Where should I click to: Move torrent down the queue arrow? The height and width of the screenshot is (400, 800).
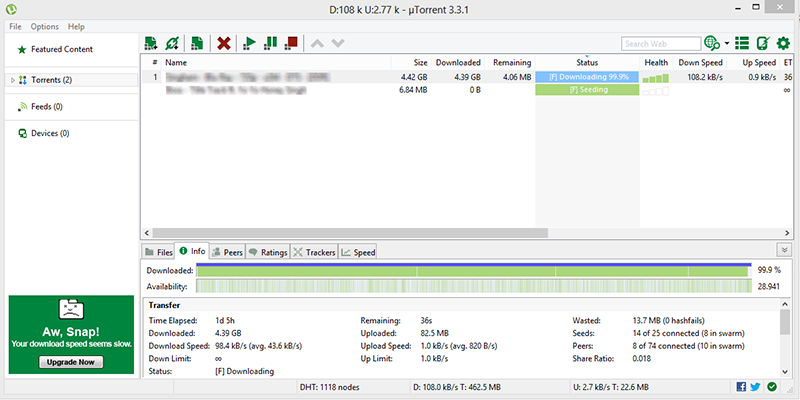pos(338,44)
